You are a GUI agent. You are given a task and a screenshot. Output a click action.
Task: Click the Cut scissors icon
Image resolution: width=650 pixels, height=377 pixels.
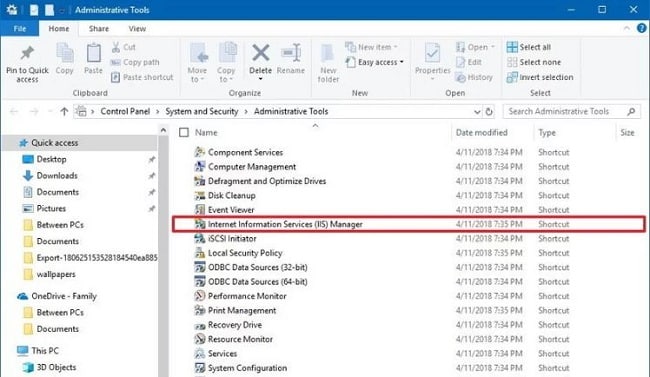116,47
